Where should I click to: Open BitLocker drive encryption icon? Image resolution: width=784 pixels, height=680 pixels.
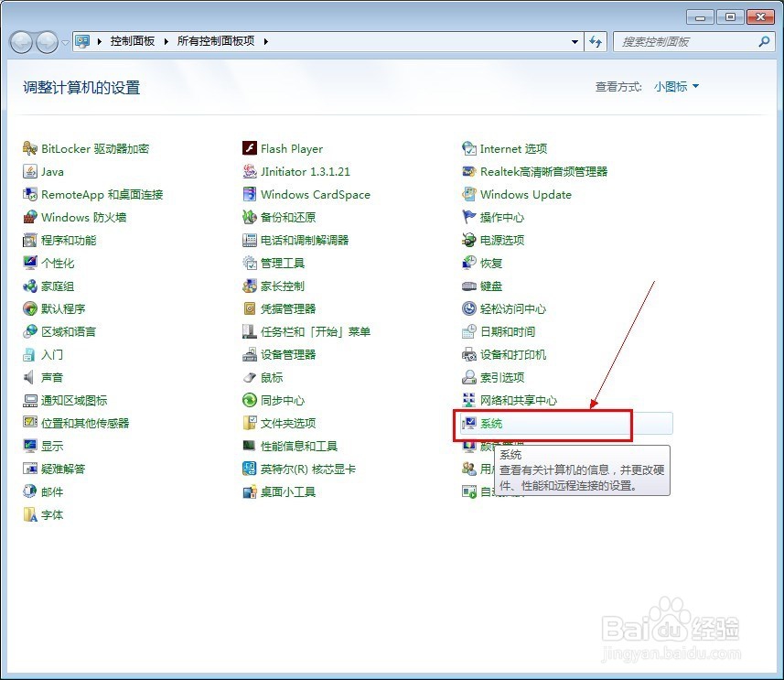[x=30, y=148]
